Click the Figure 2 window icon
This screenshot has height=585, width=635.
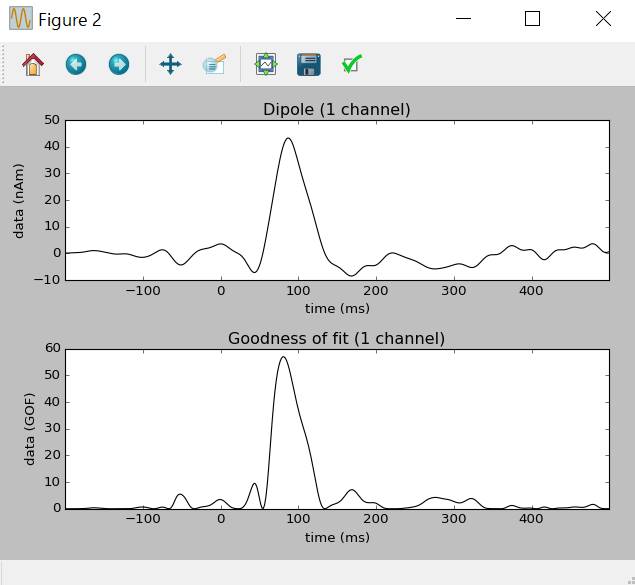tap(20, 19)
